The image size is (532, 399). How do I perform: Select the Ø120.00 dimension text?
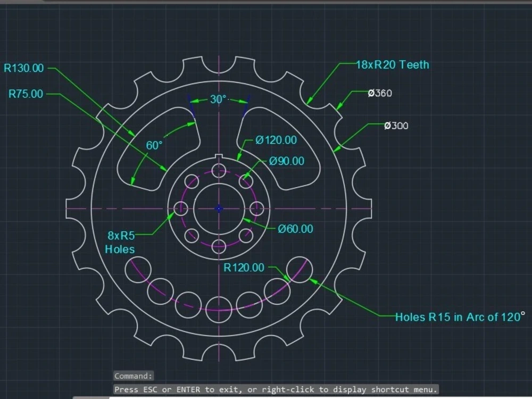tap(276, 140)
